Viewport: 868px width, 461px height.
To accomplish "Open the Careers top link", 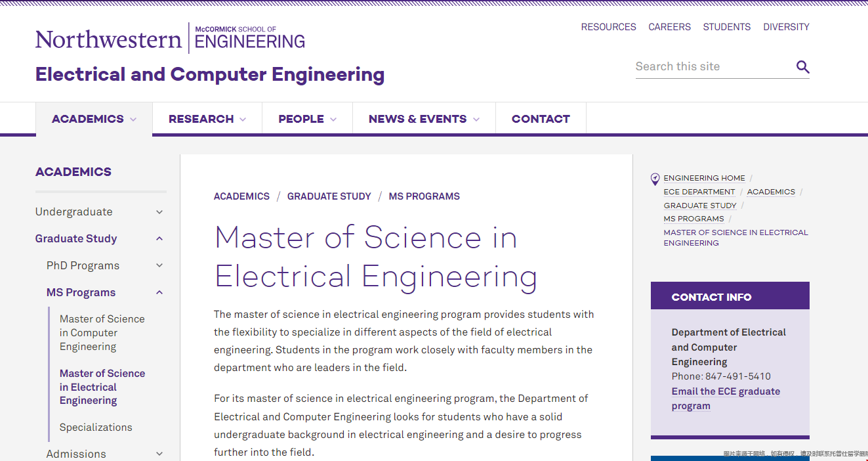I will [669, 27].
